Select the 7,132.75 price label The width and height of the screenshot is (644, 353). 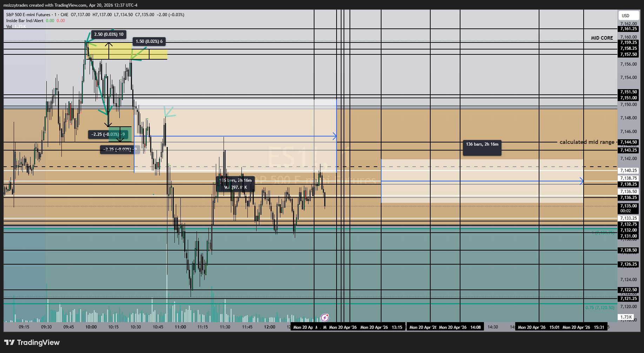point(629,224)
